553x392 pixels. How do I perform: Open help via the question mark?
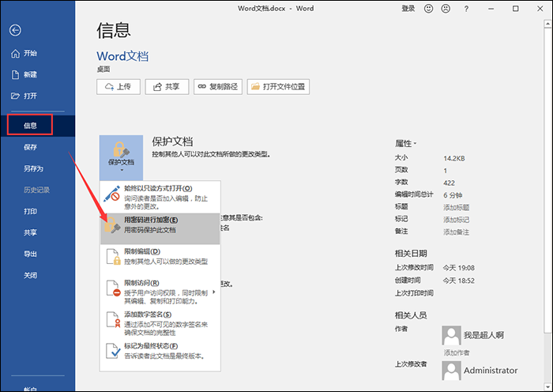pyautogui.click(x=466, y=9)
